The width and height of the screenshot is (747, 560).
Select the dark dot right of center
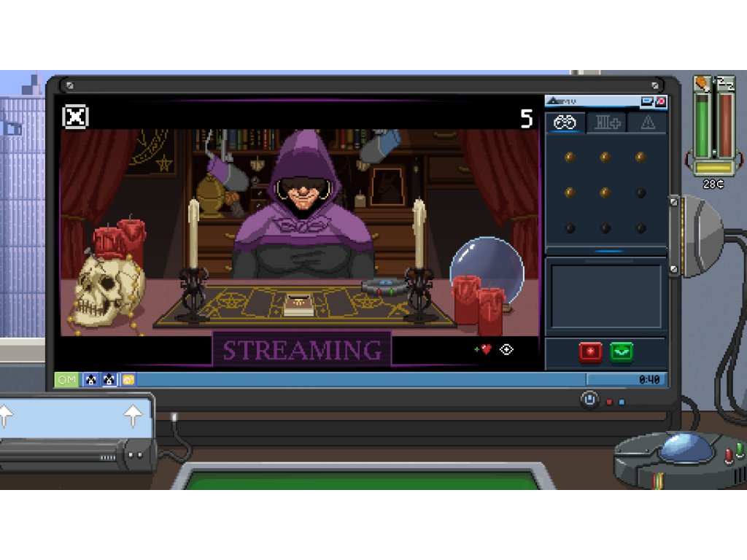click(640, 192)
